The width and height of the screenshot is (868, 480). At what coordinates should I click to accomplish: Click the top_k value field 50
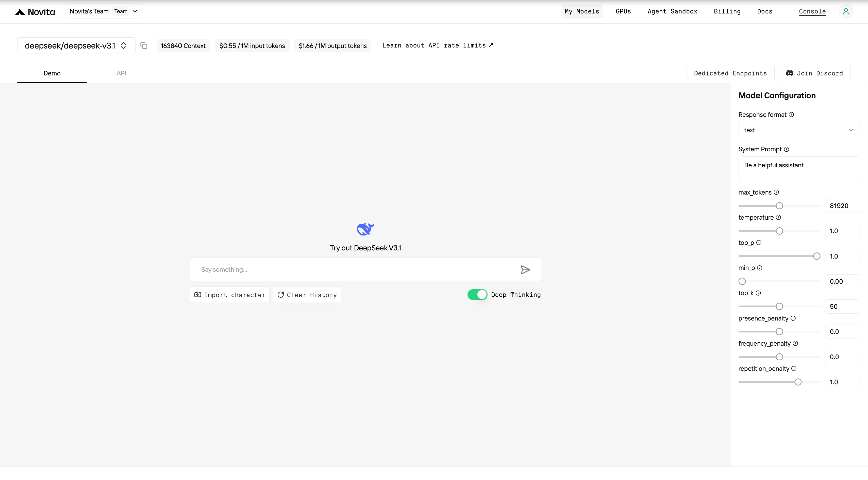point(842,306)
